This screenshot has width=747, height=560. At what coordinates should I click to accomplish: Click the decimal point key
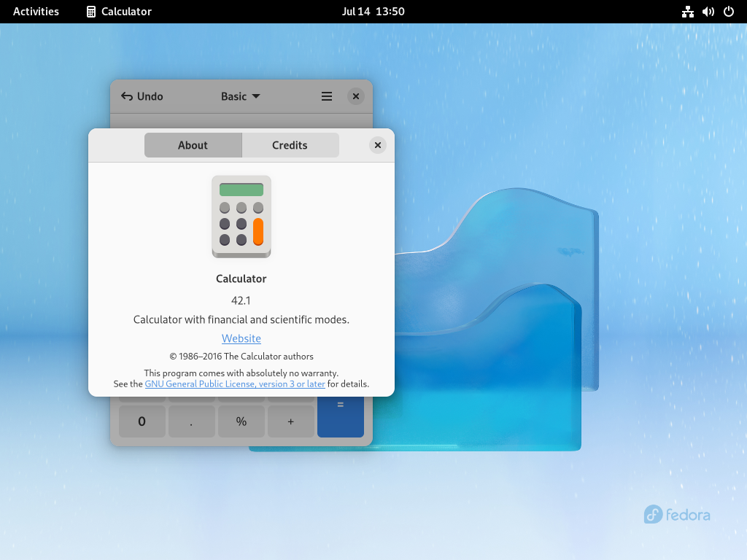pos(192,421)
